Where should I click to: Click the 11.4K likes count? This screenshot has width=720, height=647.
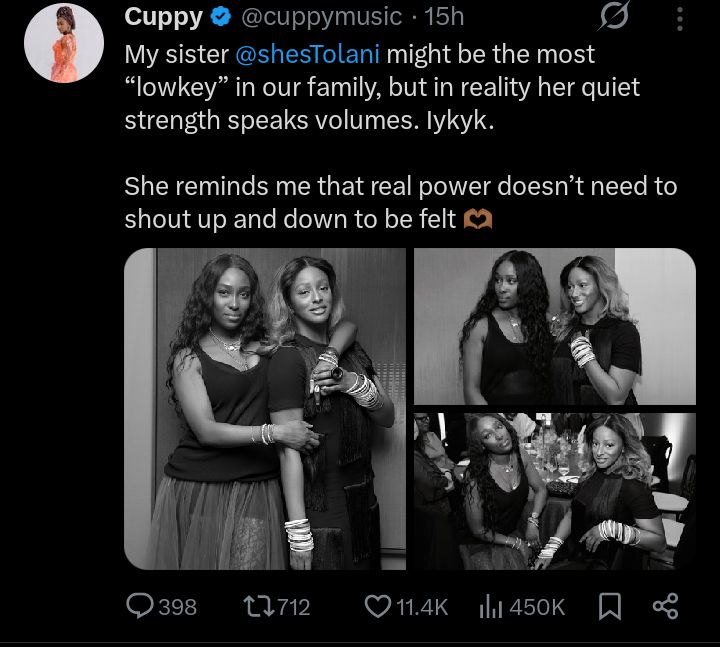[419, 606]
